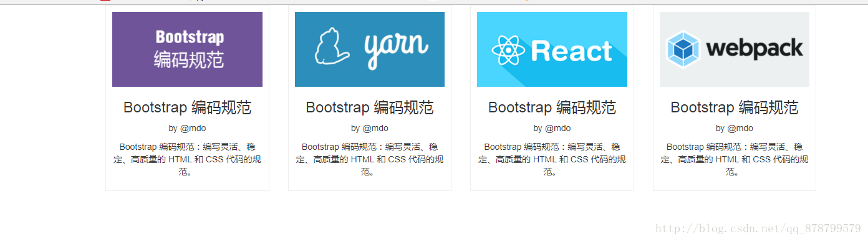Click the Bootstrap 编码规范 title under the React image
Screen dimensions: 868x241
tap(552, 107)
